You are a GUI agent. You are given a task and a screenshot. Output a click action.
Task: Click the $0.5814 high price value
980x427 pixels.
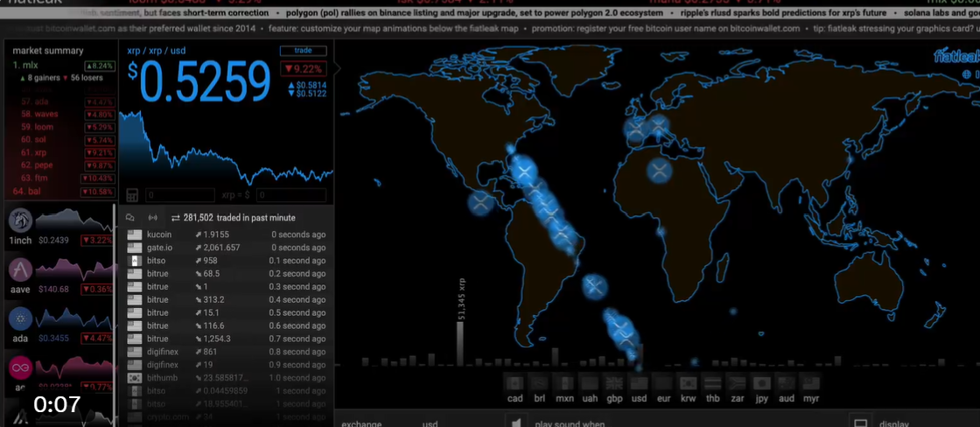[311, 85]
